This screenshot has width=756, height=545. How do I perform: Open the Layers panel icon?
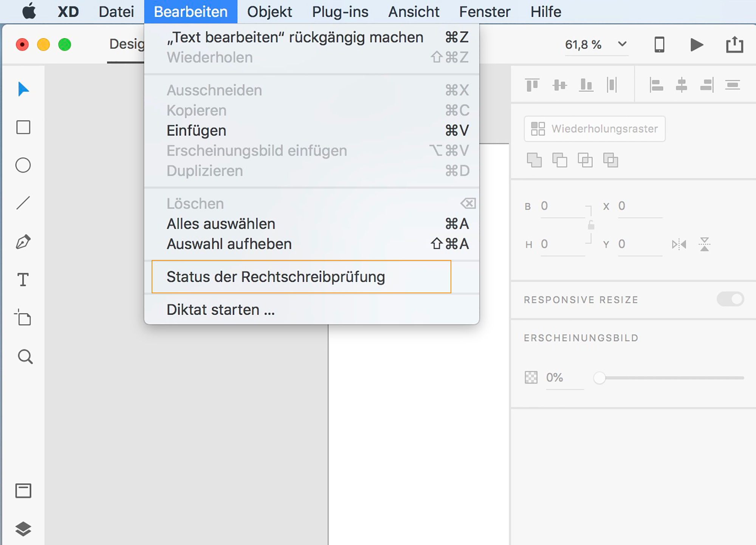(x=23, y=528)
